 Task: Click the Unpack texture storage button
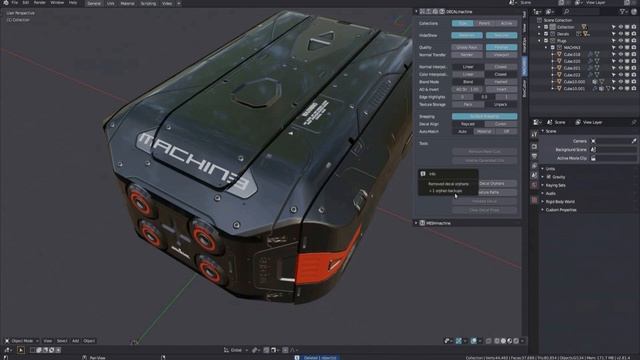(501, 104)
